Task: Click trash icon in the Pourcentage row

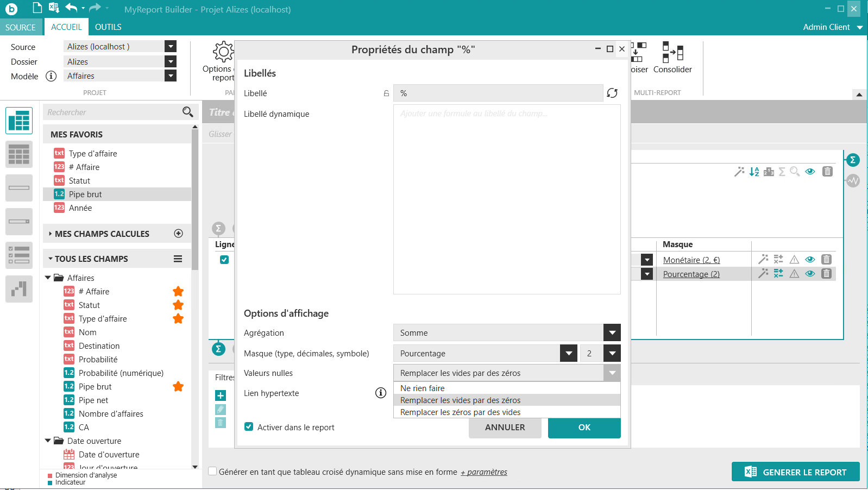Action: coord(826,274)
